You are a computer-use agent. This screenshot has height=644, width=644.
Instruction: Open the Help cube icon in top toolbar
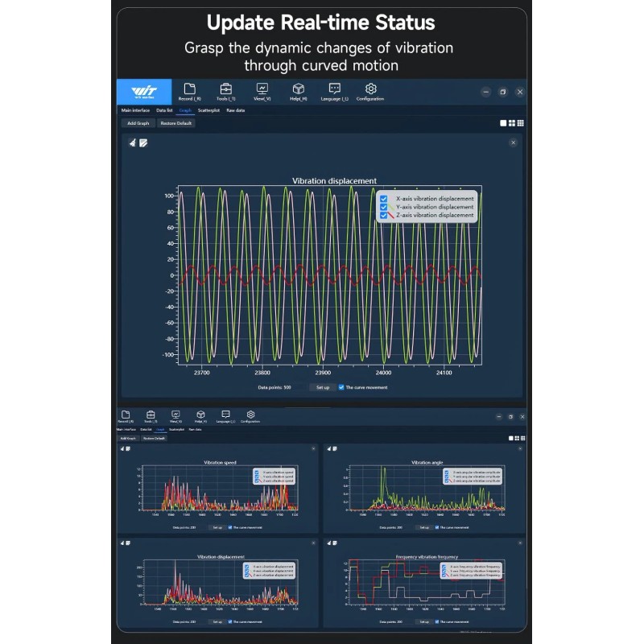point(298,89)
